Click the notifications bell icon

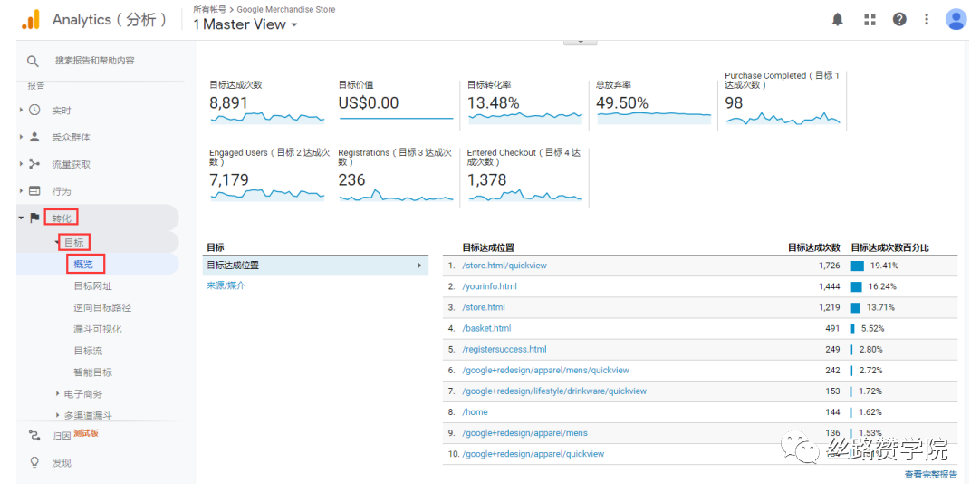(x=838, y=19)
